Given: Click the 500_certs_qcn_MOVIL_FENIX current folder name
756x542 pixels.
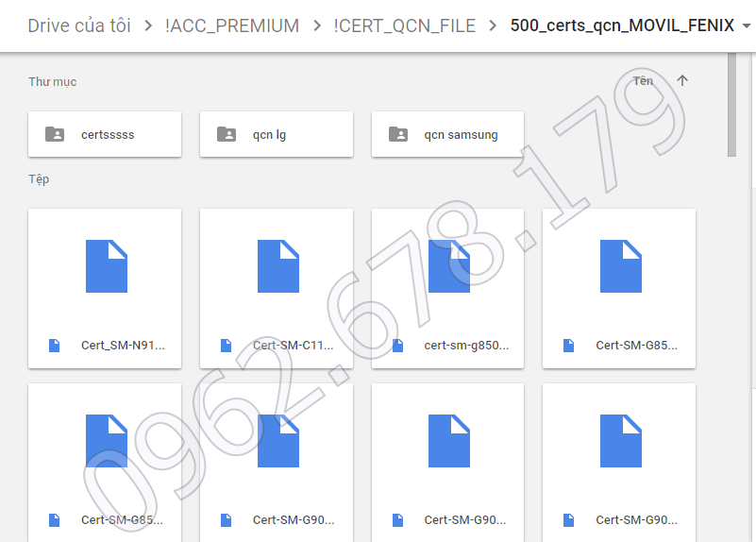Looking at the screenshot, I should pyautogui.click(x=622, y=25).
